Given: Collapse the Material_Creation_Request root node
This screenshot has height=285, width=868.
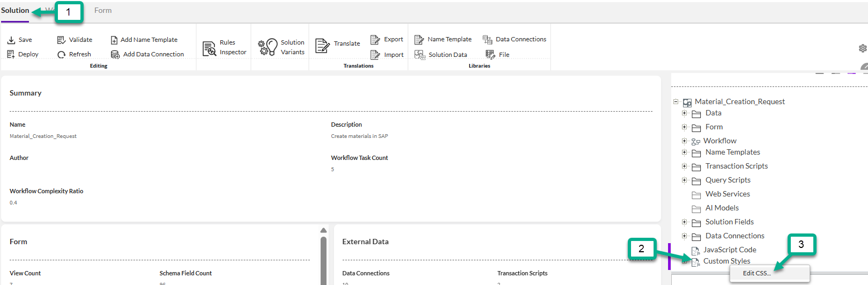Looking at the screenshot, I should [x=676, y=101].
